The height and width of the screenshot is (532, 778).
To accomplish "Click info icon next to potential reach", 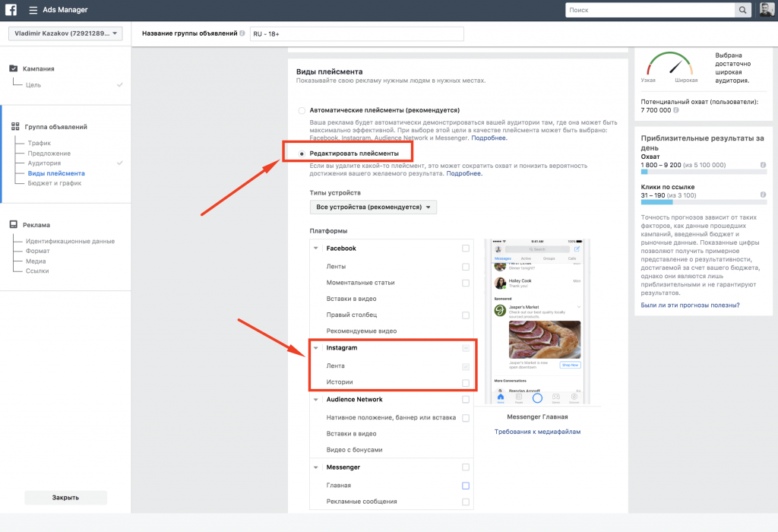I will point(675,110).
